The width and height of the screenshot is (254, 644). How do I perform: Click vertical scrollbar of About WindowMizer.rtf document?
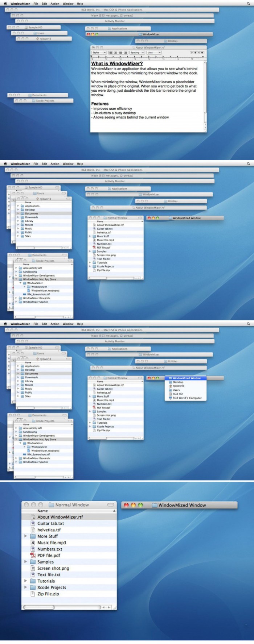point(205,95)
